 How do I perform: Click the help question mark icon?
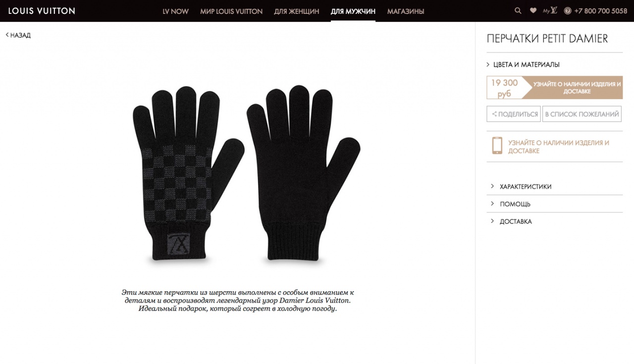(x=568, y=11)
